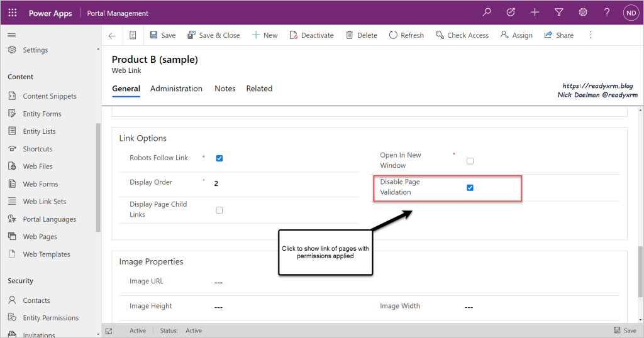Open the more commands overflow menu

click(591, 36)
